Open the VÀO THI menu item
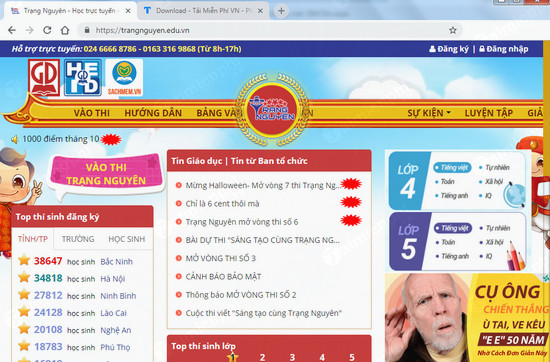The image size is (550, 362). [x=92, y=113]
